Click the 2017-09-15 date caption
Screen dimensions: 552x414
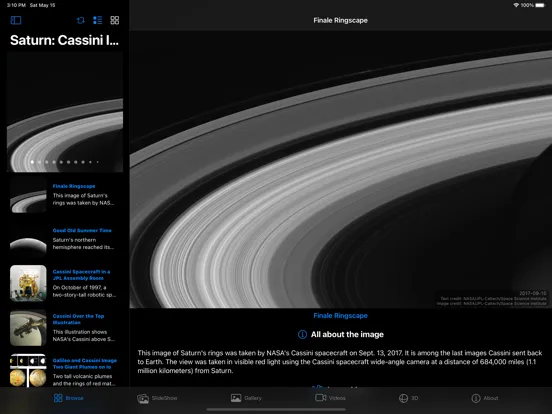pos(533,293)
